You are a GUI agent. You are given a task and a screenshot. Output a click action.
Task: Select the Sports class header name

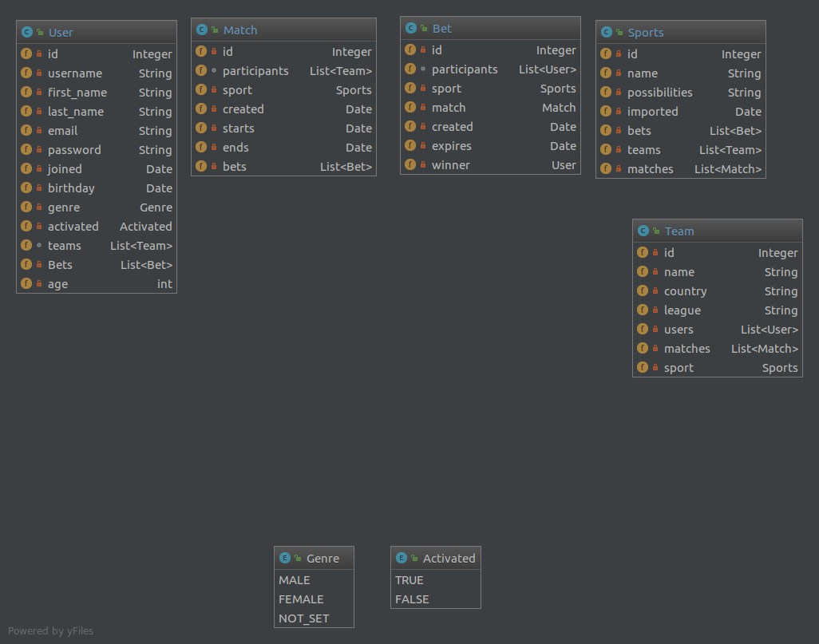(646, 33)
